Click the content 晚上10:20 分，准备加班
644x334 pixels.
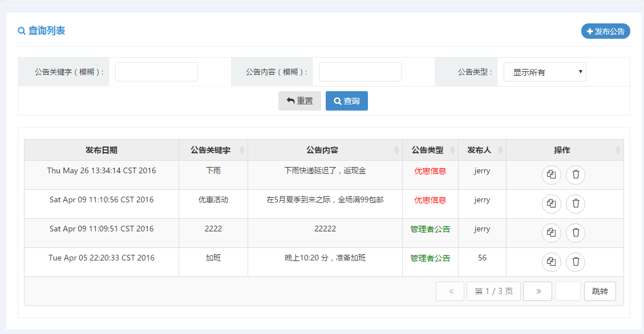[325, 258]
